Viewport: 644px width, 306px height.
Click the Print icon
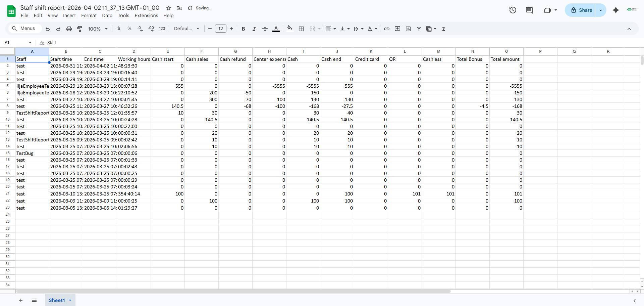(69, 29)
